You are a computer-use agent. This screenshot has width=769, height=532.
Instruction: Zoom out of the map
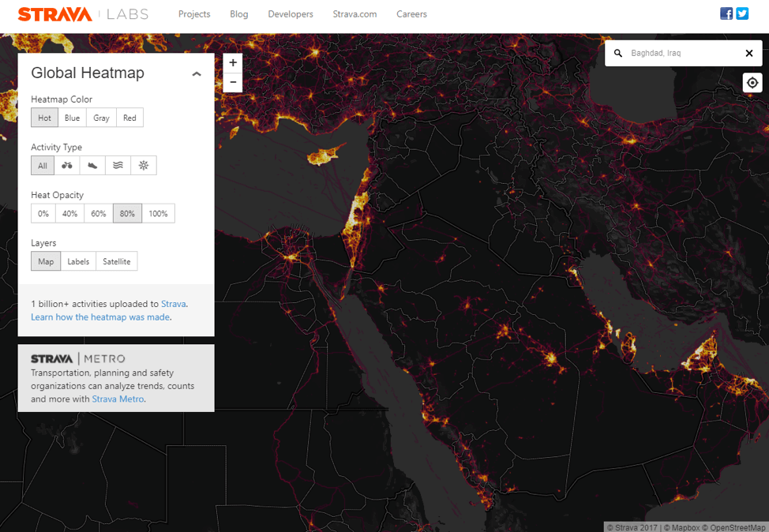233,82
